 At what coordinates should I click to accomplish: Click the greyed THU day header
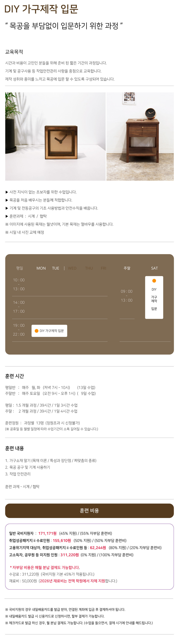click(x=89, y=268)
